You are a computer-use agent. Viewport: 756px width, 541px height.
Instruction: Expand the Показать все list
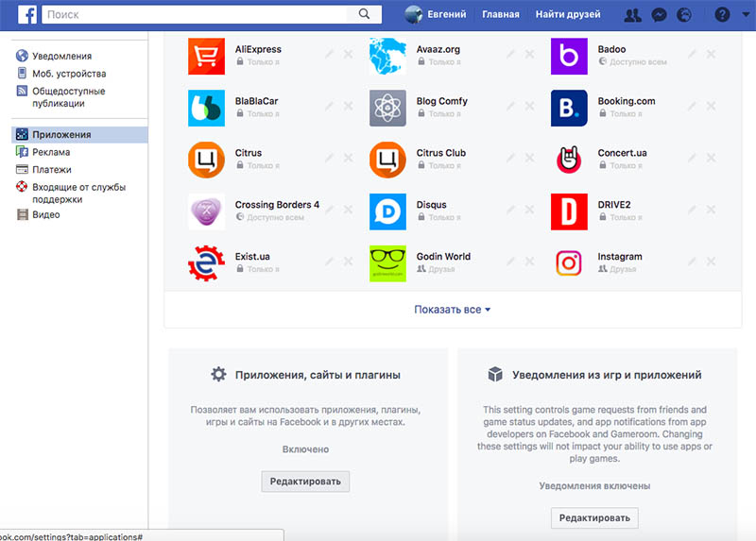click(x=453, y=310)
